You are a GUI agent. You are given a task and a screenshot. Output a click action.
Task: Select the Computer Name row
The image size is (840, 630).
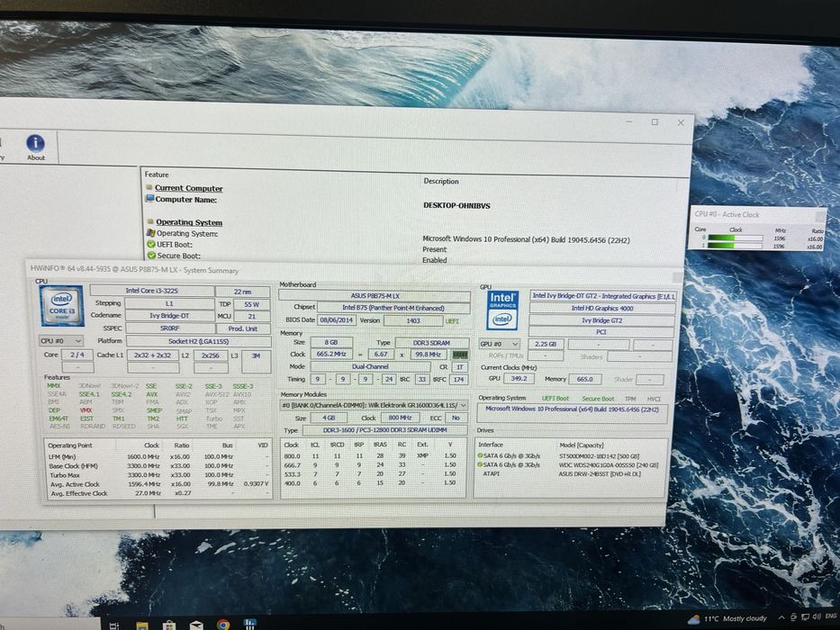[185, 199]
